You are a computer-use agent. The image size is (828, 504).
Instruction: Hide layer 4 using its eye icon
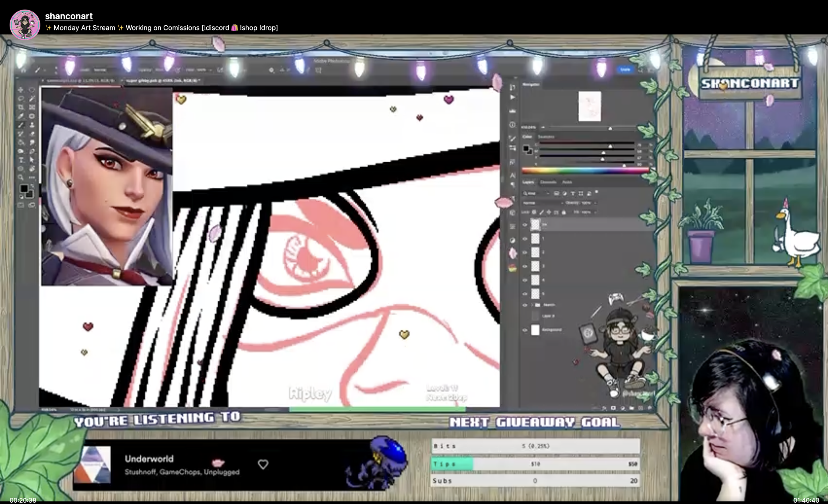pos(525,280)
